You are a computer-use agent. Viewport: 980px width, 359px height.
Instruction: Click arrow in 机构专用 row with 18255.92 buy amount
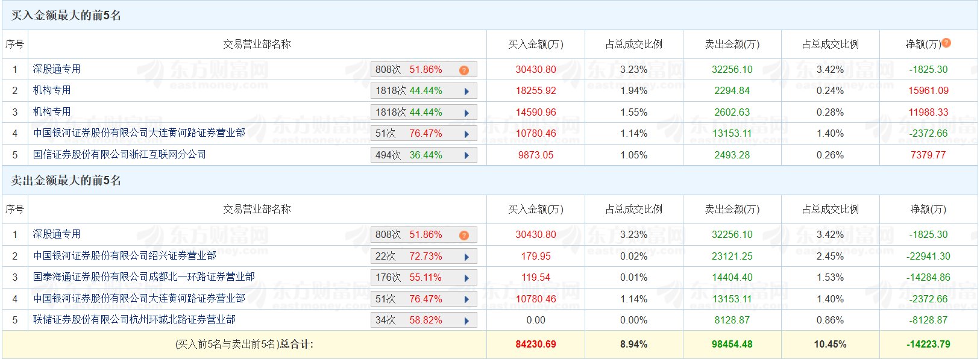466,92
